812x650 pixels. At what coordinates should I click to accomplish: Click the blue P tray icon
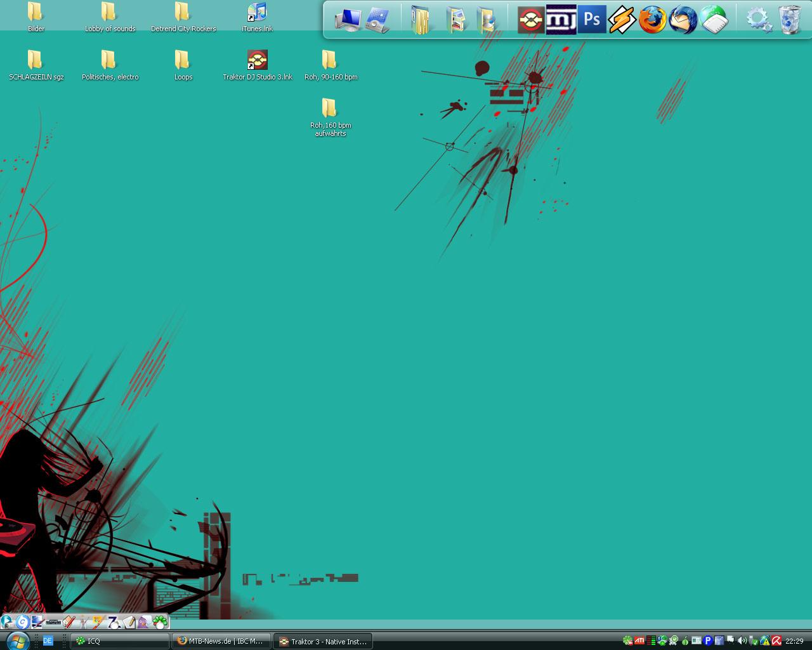[x=708, y=640]
